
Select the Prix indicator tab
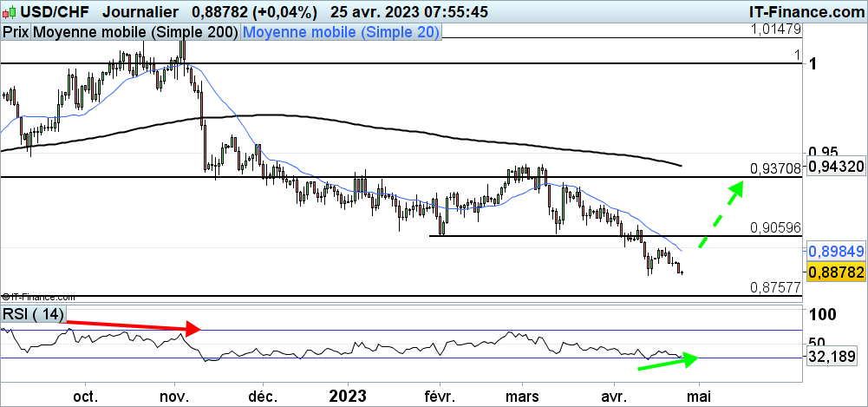[x=16, y=32]
